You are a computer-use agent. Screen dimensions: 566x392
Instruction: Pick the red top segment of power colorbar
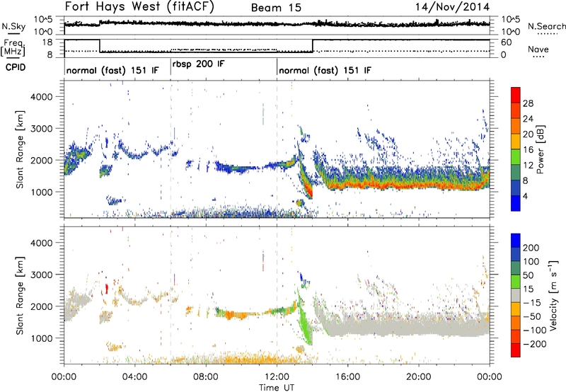516,96
